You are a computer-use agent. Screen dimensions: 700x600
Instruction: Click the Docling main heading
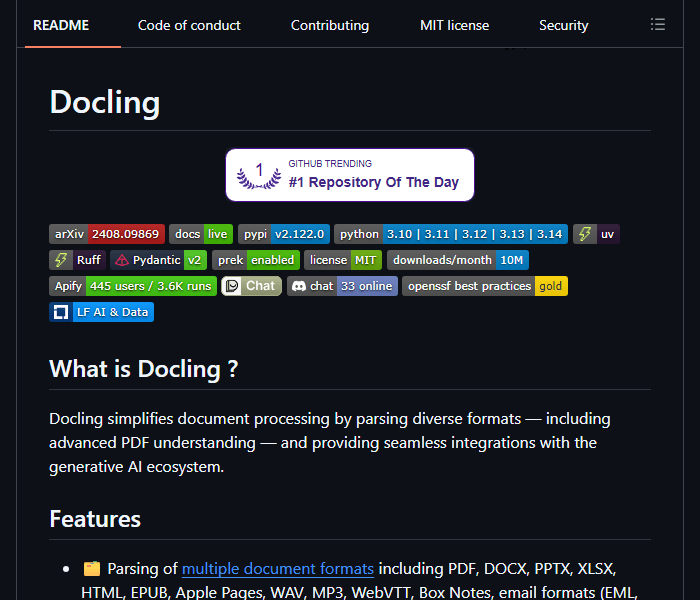(104, 103)
